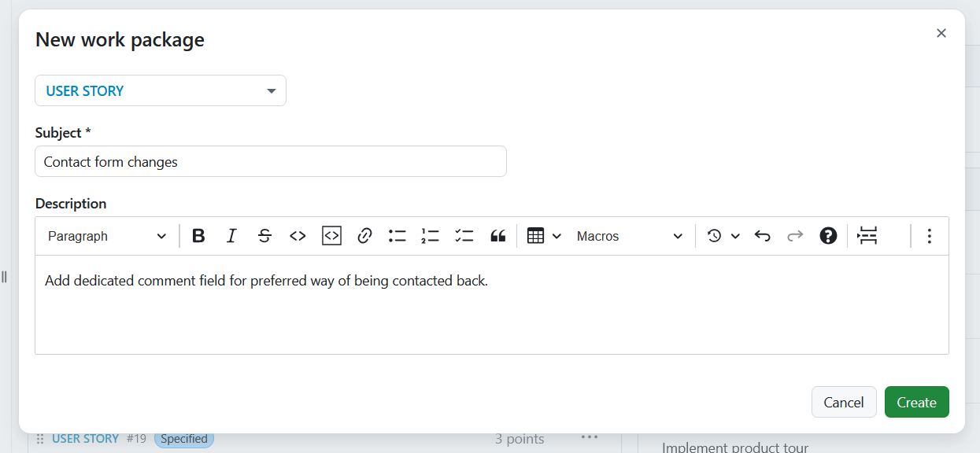Click the Create button
This screenshot has width=980, height=453.
point(916,402)
